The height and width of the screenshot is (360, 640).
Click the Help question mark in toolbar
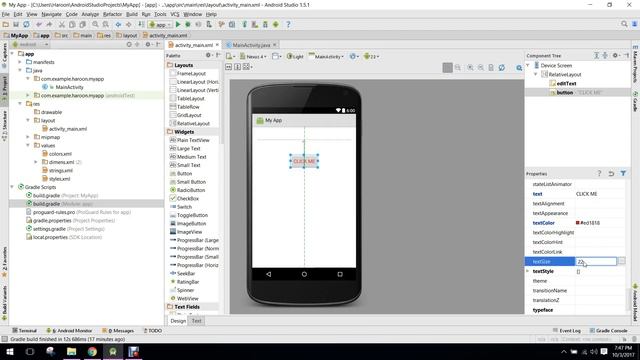point(288,24)
